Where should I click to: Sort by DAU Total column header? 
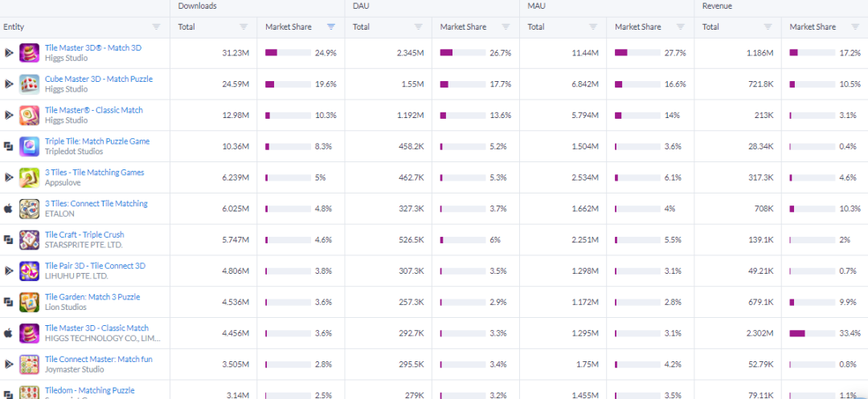362,27
